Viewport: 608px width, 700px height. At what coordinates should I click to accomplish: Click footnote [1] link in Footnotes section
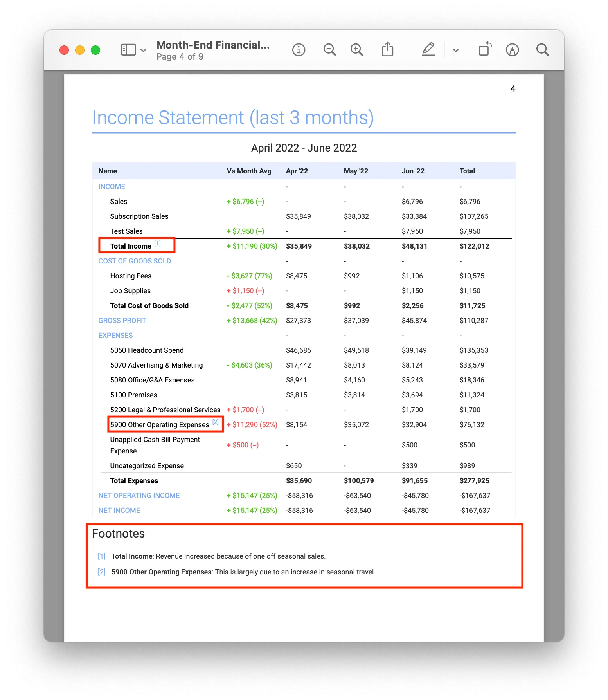coord(102,556)
